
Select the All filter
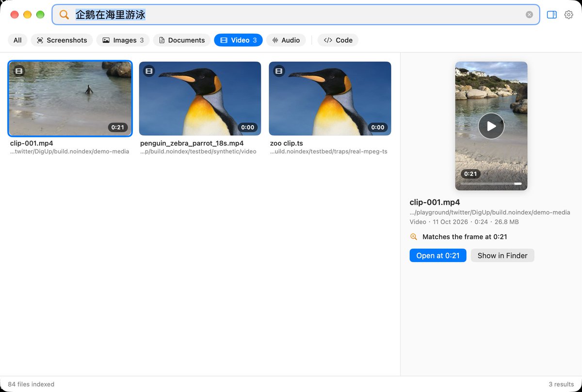pyautogui.click(x=17, y=40)
